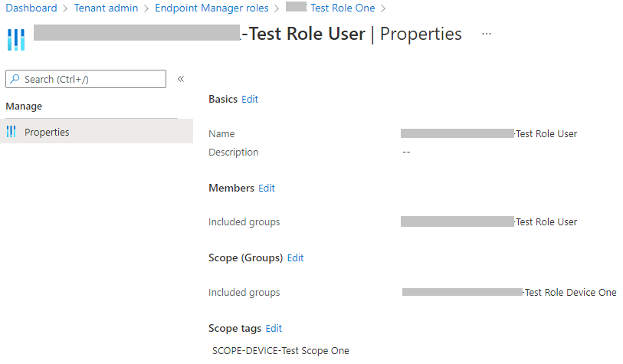Image resolution: width=623 pixels, height=364 pixels.
Task: Edit the Scope (Groups) section
Action: 295,258
